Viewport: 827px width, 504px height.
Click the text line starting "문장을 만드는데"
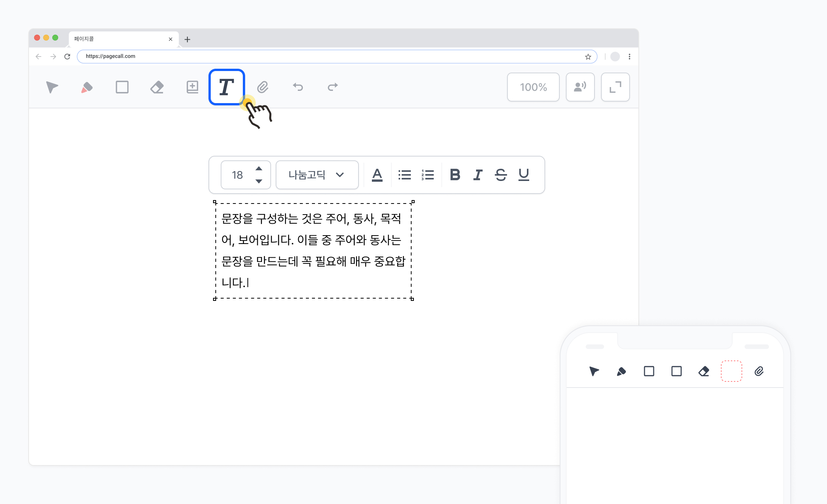tap(313, 262)
